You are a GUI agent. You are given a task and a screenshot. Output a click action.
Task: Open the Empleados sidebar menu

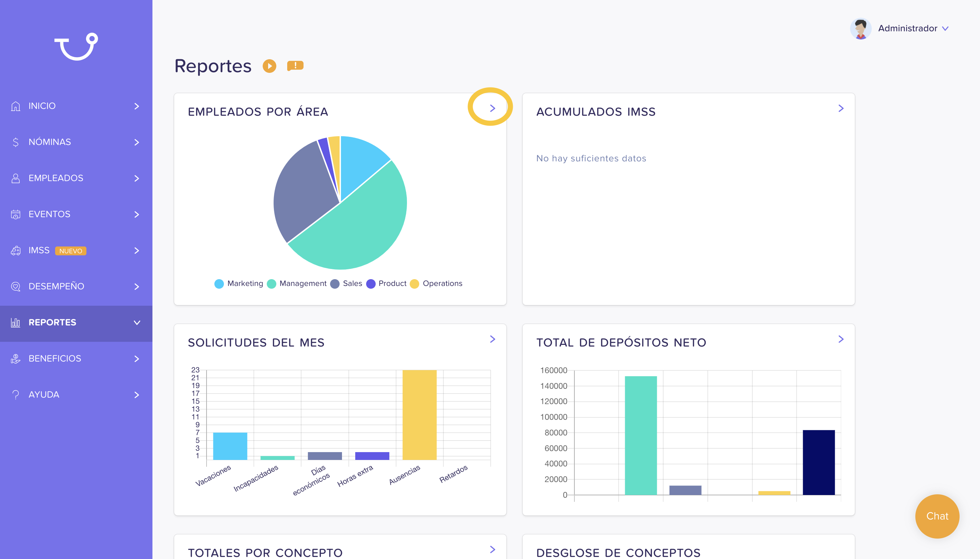click(x=76, y=178)
